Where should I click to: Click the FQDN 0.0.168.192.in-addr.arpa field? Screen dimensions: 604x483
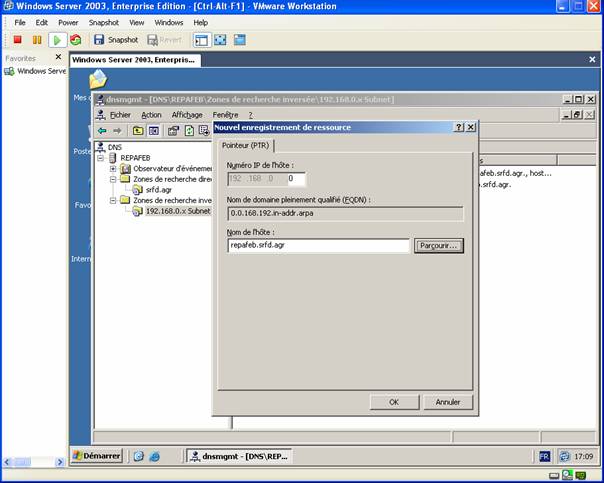(346, 213)
